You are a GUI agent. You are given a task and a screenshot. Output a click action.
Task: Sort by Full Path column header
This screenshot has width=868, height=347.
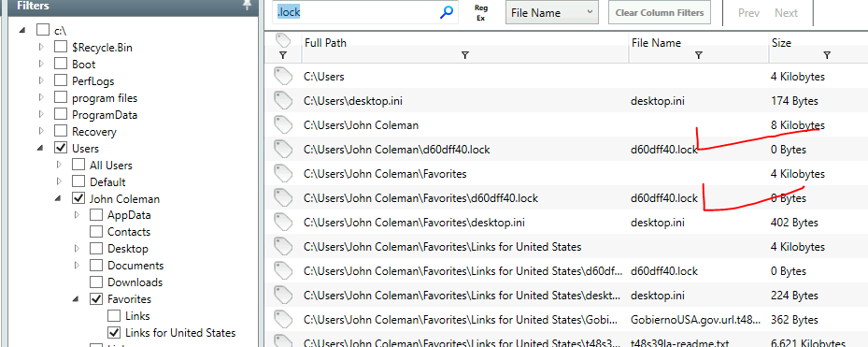pyautogui.click(x=325, y=43)
